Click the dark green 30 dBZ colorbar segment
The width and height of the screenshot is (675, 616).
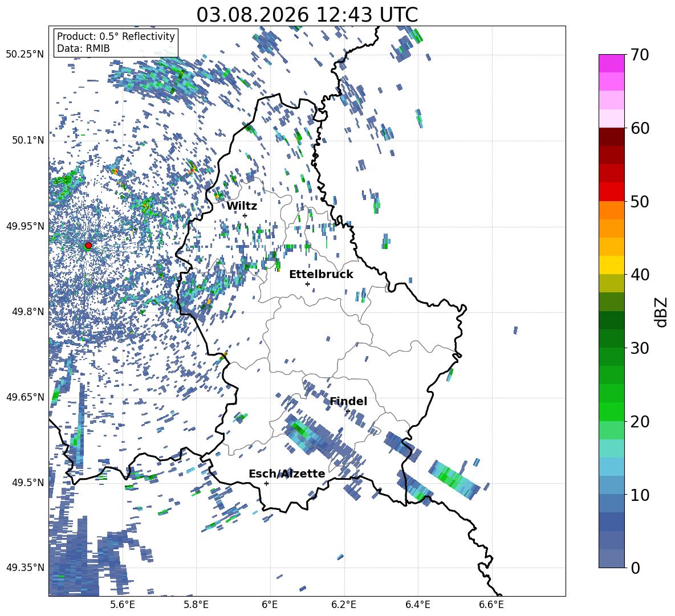click(611, 338)
